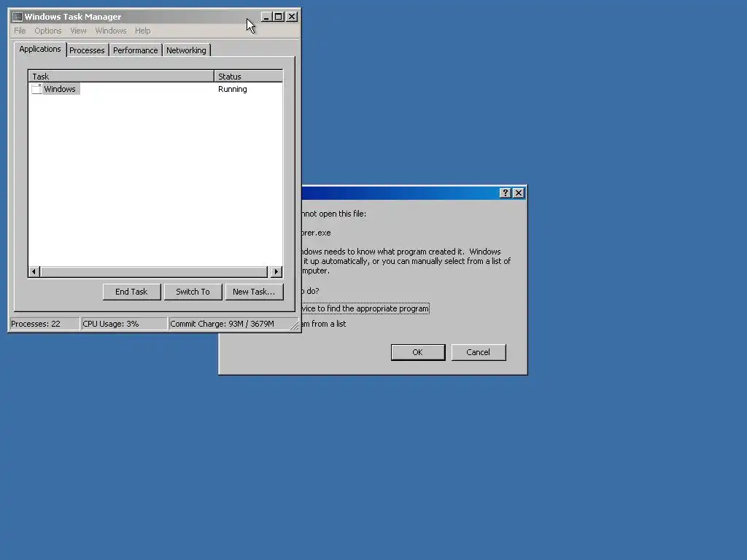
Task: Switch to the Networking tab
Action: pyautogui.click(x=186, y=50)
